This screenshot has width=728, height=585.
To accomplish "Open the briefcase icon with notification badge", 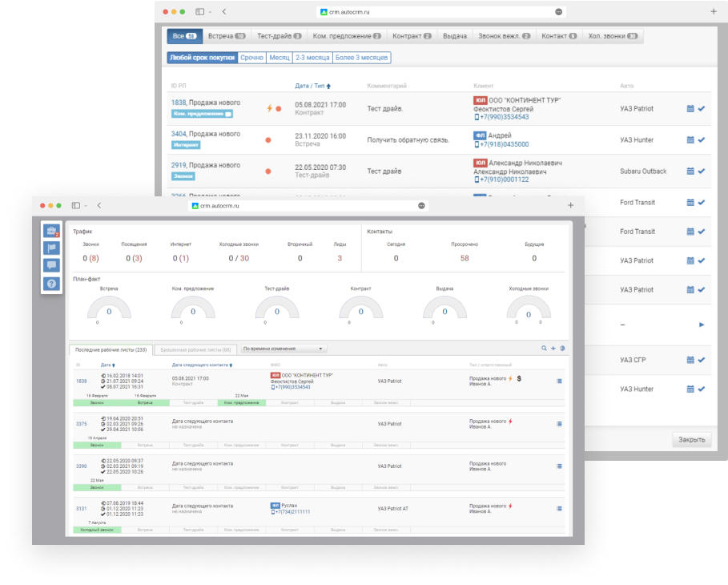I will 51,231.
